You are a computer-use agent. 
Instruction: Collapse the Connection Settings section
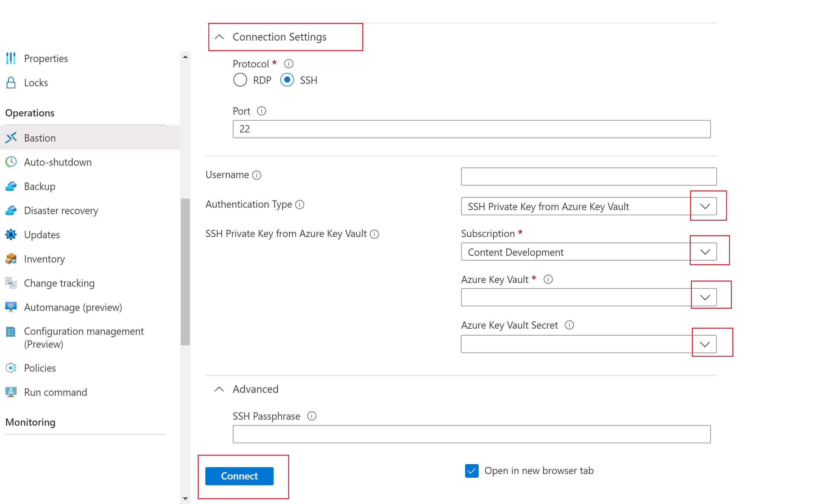click(x=220, y=37)
